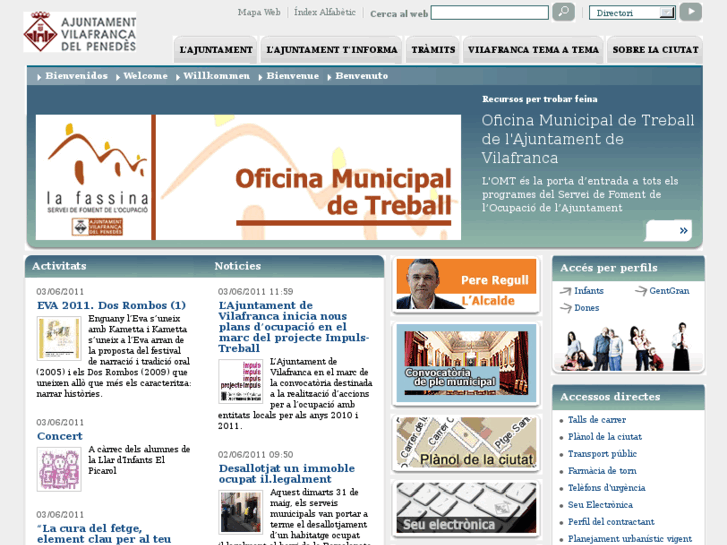Open the Plànol de la ciutat direct link
This screenshot has height=545, width=727.
(x=605, y=437)
